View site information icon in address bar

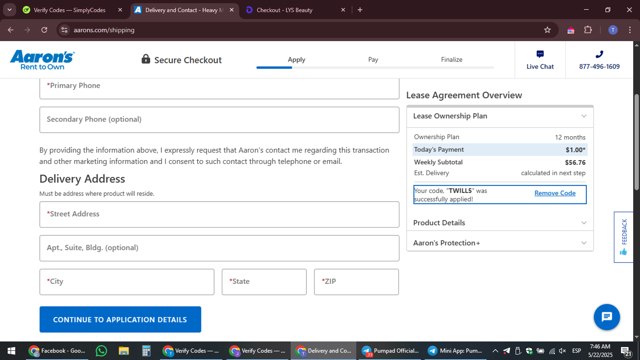click(x=64, y=30)
